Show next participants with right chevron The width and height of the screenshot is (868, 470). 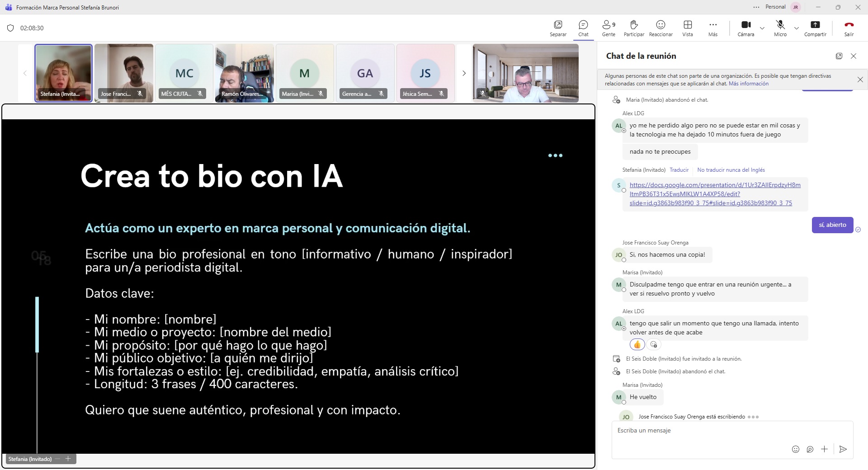464,73
